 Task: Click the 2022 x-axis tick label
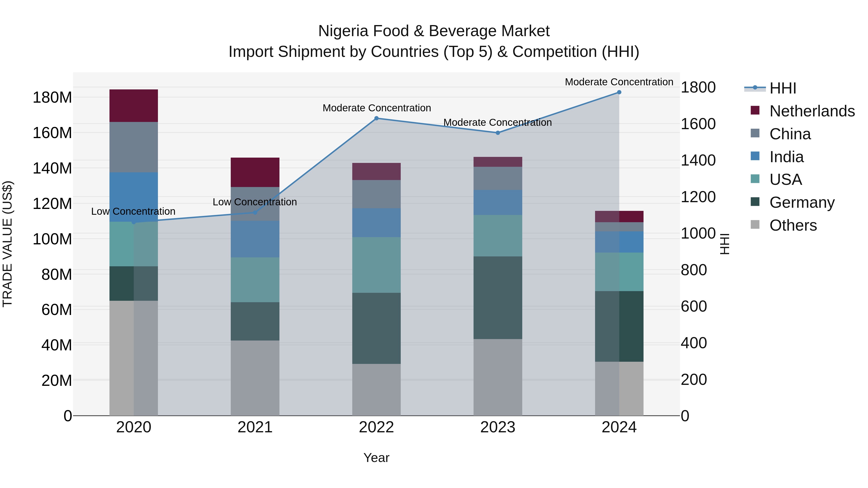coord(376,427)
